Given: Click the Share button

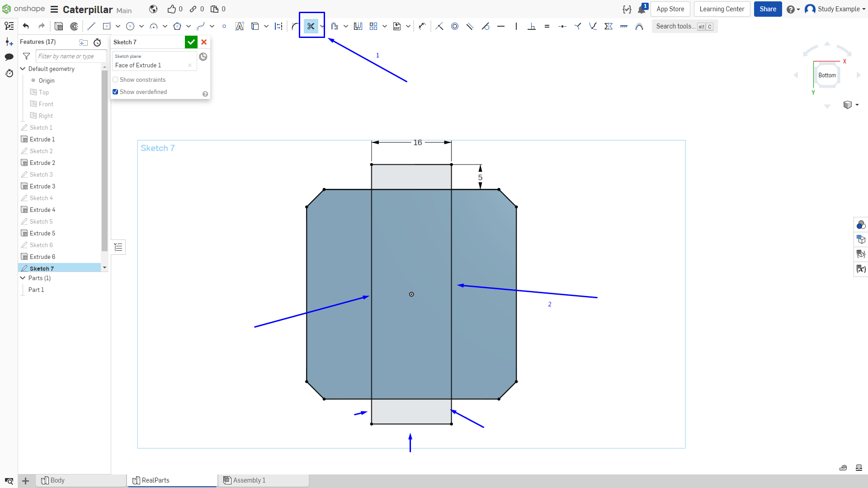Looking at the screenshot, I should 768,9.
